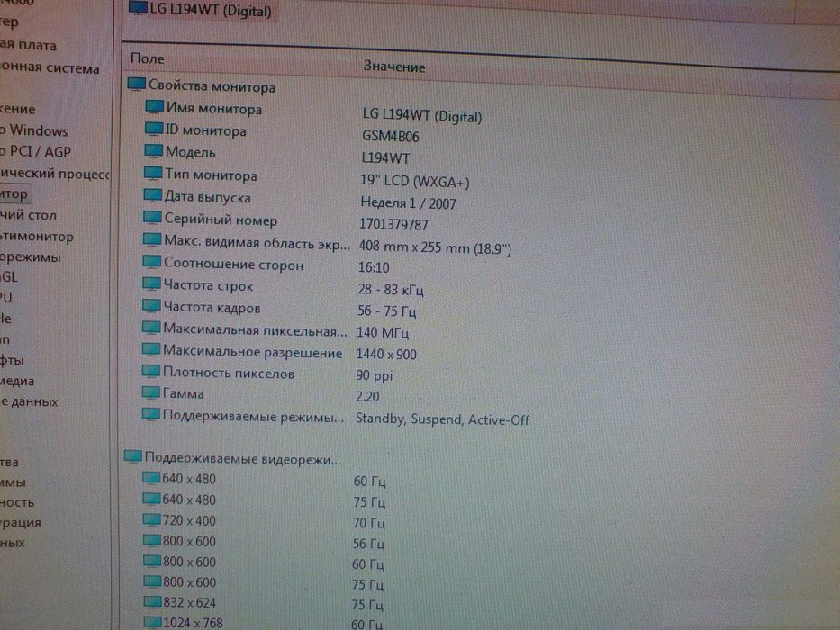
Task: Select 'LG L194WT (Digital)' in the top device list
Action: click(211, 10)
